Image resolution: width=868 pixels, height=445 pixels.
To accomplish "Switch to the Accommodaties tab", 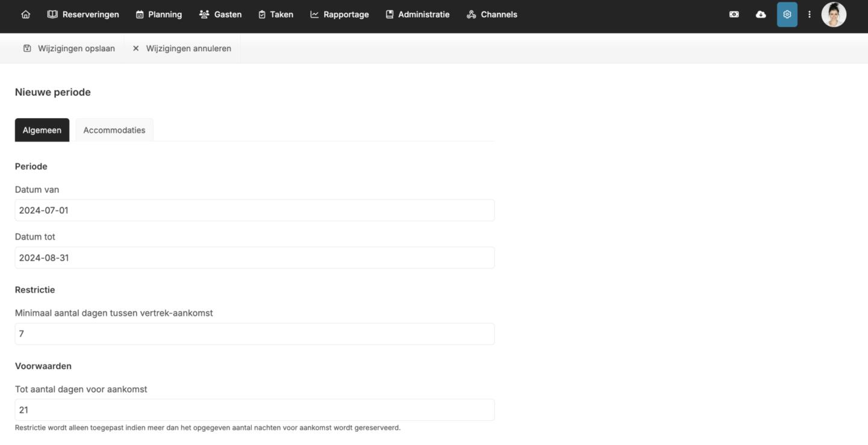I will pyautogui.click(x=114, y=130).
